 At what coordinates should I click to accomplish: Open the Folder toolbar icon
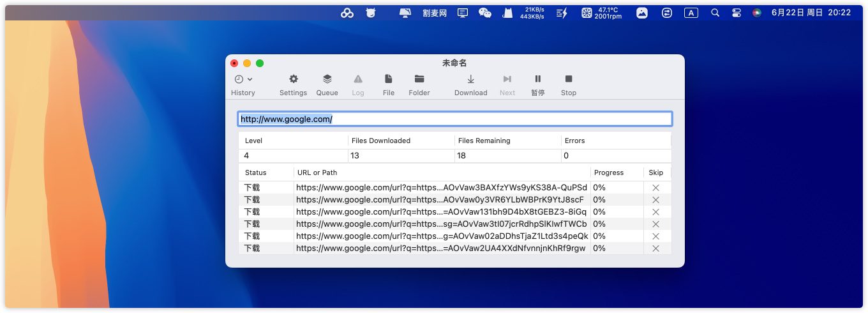pyautogui.click(x=419, y=79)
